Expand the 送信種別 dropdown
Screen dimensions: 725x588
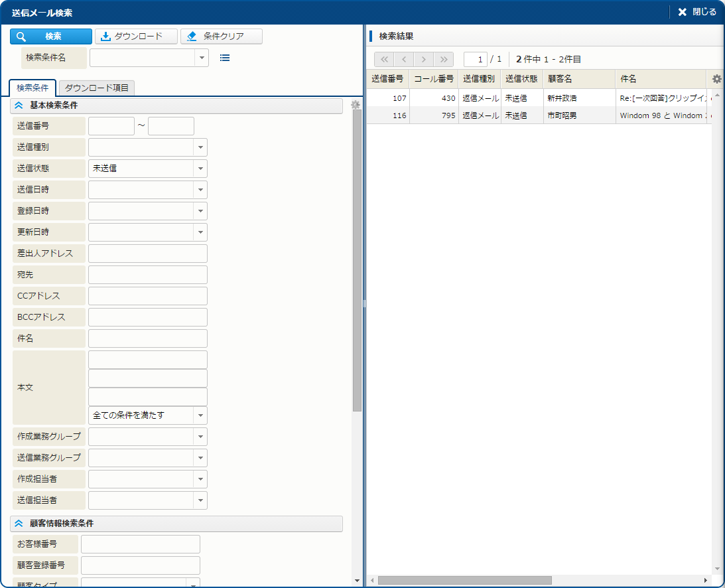200,147
